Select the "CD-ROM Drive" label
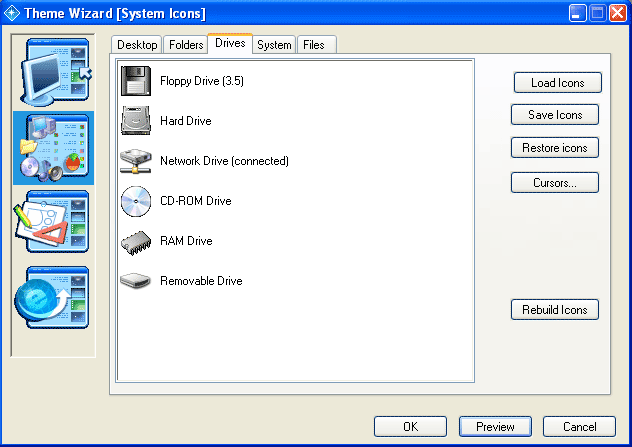The height and width of the screenshot is (447, 632). coord(196,201)
